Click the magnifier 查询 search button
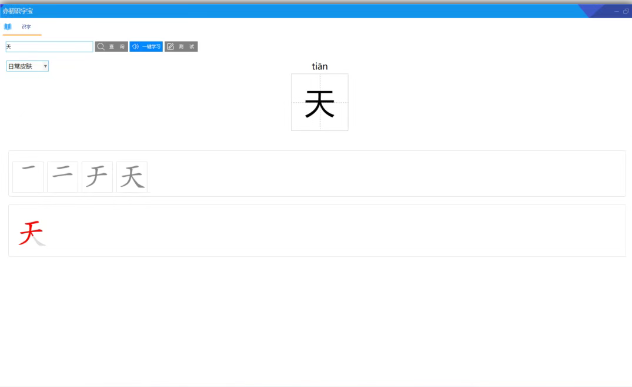632x387 pixels. click(x=111, y=47)
